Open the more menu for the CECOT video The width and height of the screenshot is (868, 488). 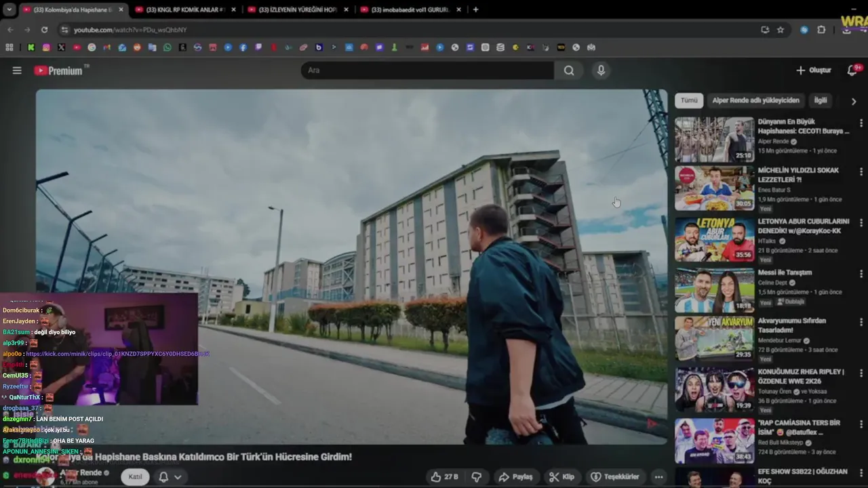tap(861, 123)
